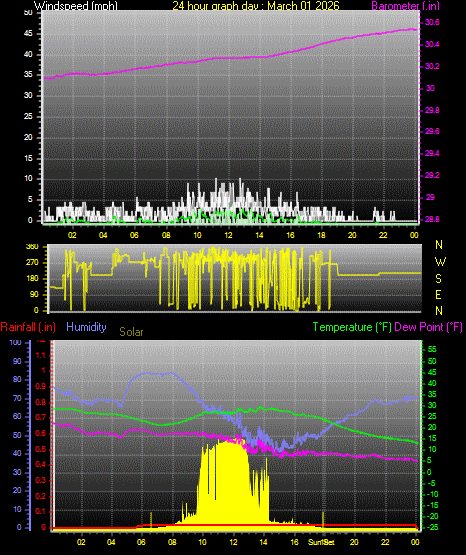This screenshot has height=555, width=466.
Task: Click the 45 windspeed axis value
Action: click(x=28, y=34)
